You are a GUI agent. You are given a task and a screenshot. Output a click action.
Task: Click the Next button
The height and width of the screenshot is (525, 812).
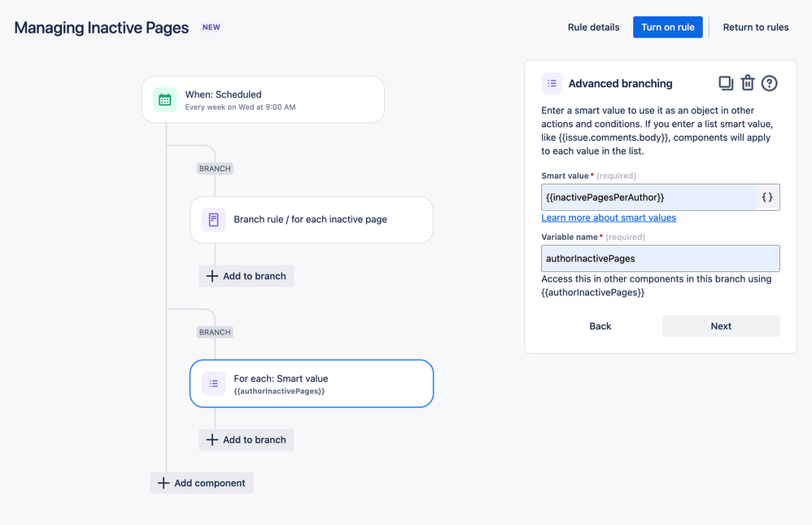tap(721, 326)
